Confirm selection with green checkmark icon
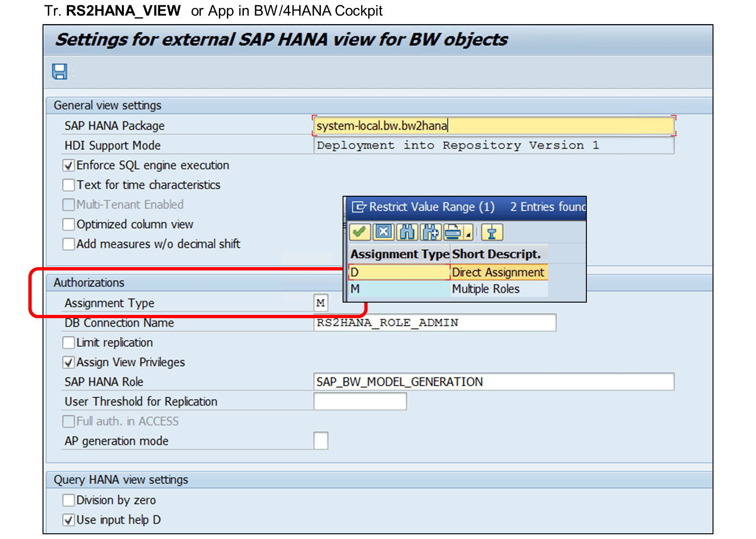Viewport: 756px width, 539px height. (x=360, y=232)
